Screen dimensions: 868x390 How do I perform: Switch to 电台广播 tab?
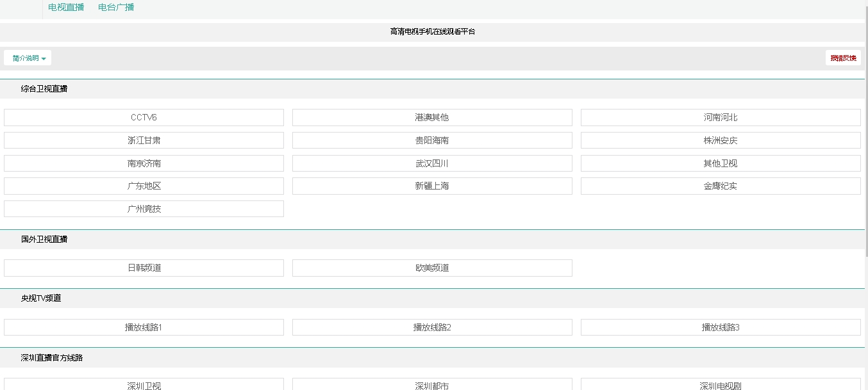coord(116,8)
